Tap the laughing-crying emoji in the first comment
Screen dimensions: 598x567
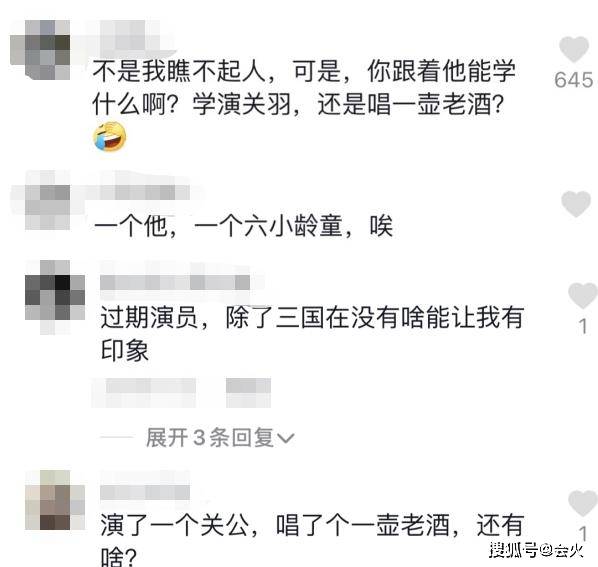tap(110, 136)
